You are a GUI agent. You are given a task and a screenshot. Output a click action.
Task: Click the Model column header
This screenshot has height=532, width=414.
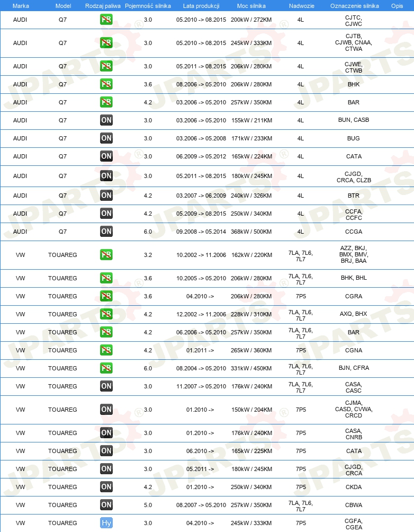(x=63, y=6)
